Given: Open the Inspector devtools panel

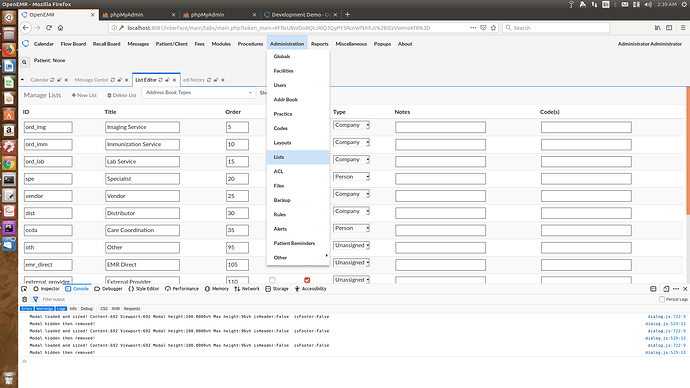Looking at the screenshot, I should [46, 289].
